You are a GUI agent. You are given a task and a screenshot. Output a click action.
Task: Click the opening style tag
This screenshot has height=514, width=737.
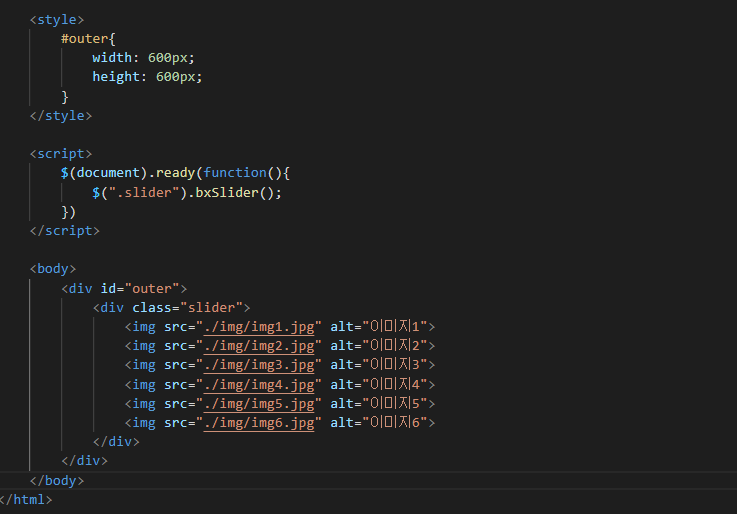coord(57,20)
